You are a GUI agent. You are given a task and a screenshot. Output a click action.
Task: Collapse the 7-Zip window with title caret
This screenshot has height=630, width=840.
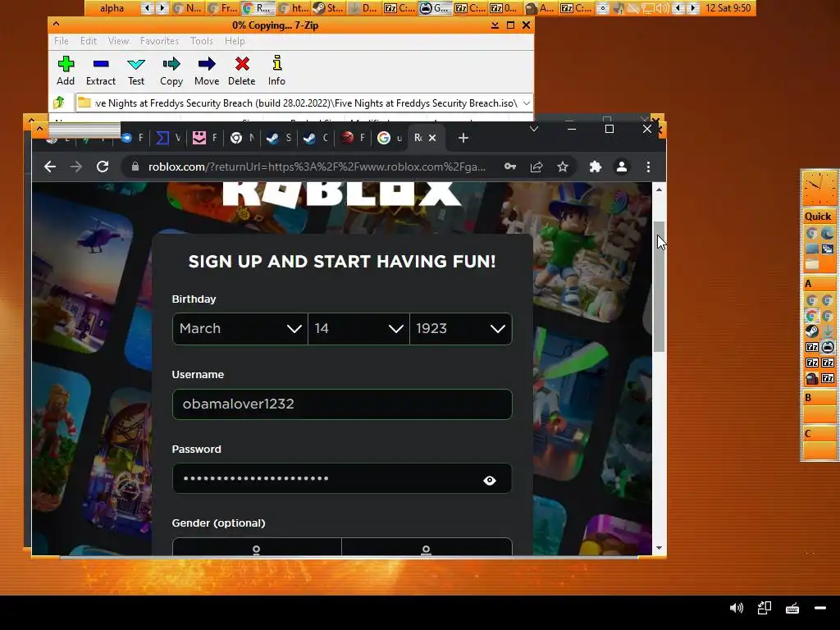(x=57, y=25)
